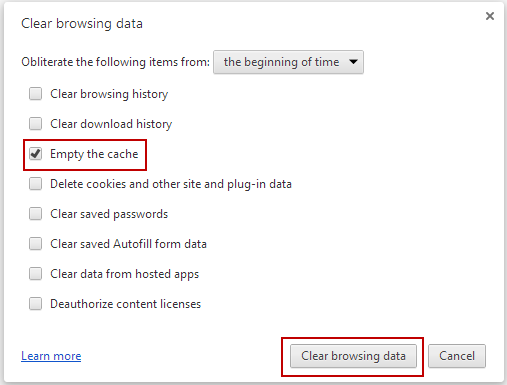Click the 'Clear data from hosted apps' label
The width and height of the screenshot is (507, 385).
(x=125, y=274)
